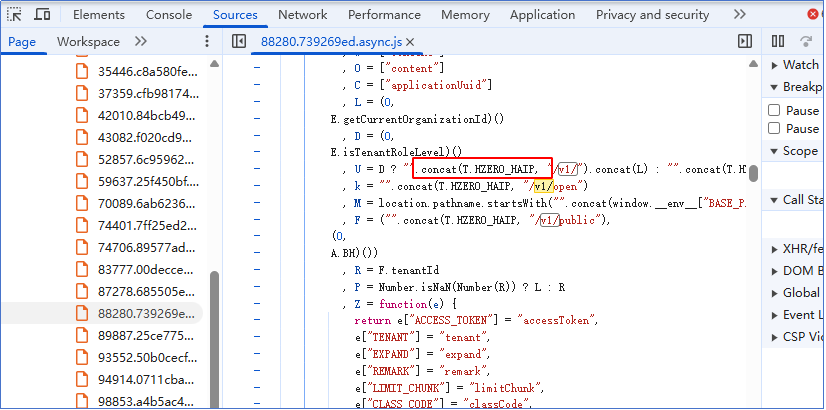Switch to the Workspace navigator tab

click(x=88, y=41)
